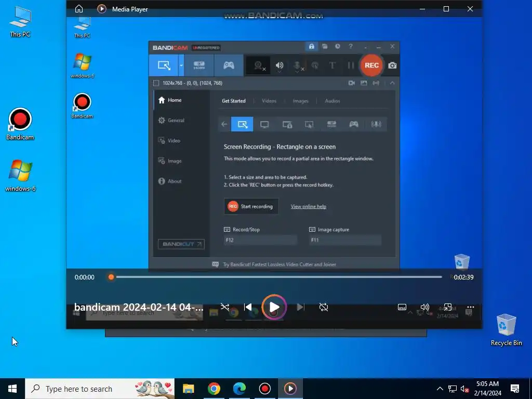Click the big red REC button
532x399 pixels.
[371, 65]
